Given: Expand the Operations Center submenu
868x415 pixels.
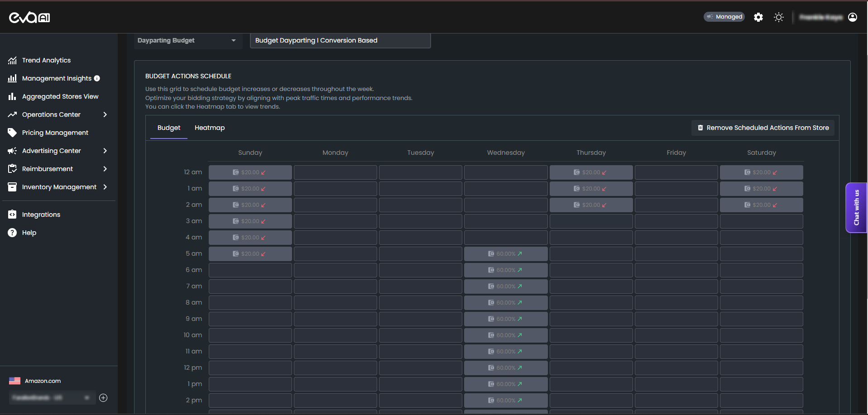Looking at the screenshot, I should pyautogui.click(x=105, y=114).
